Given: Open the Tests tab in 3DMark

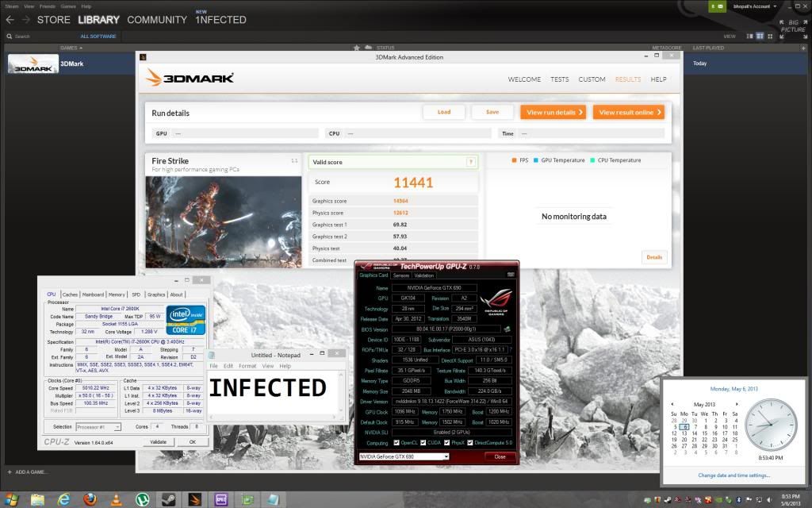Looking at the screenshot, I should 559,79.
